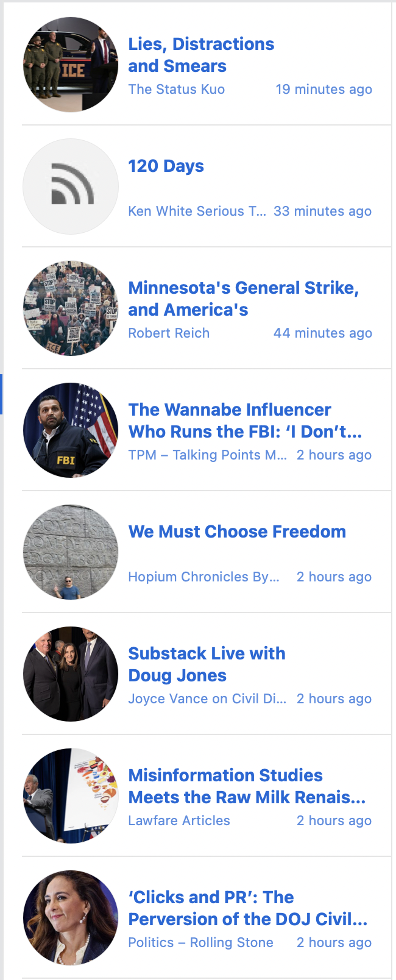Open the "120 Days" article

[x=166, y=166]
